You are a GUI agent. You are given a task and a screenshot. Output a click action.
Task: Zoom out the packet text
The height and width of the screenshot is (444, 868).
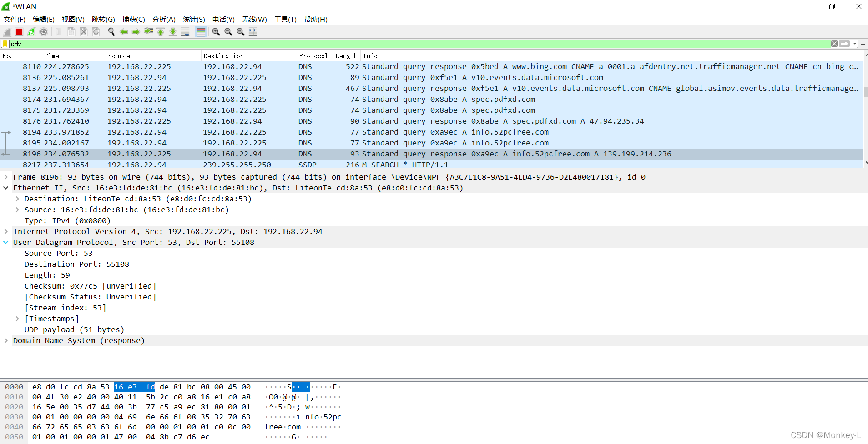228,32
